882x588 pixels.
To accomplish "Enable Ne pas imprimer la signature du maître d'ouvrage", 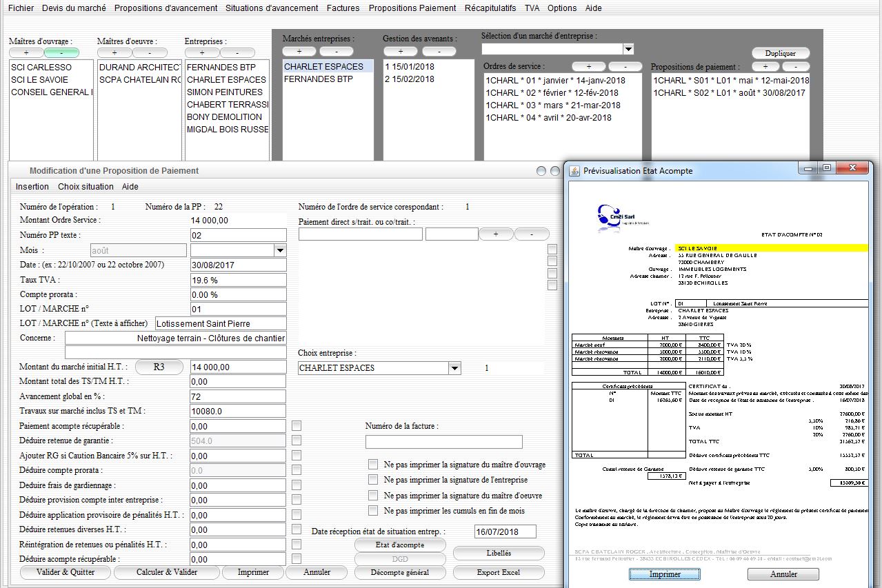I will 373,465.
